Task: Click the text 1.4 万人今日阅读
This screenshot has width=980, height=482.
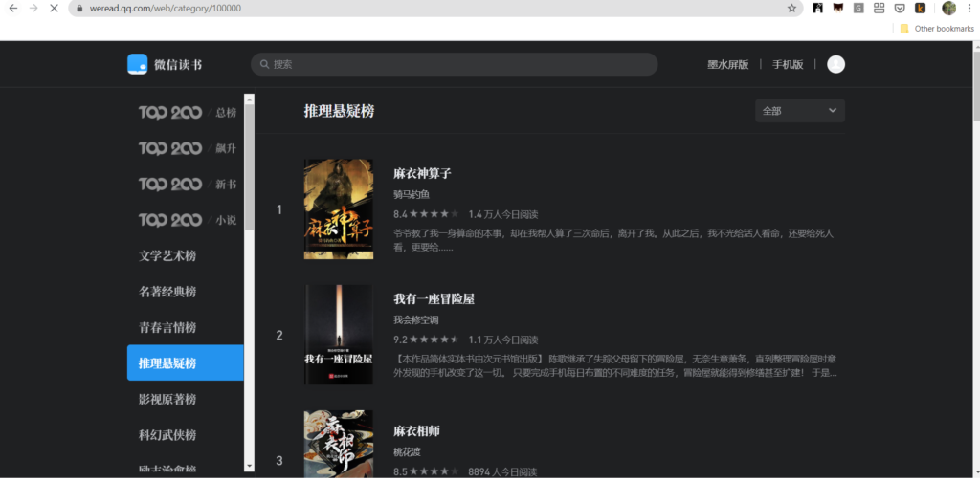Action: (x=503, y=214)
